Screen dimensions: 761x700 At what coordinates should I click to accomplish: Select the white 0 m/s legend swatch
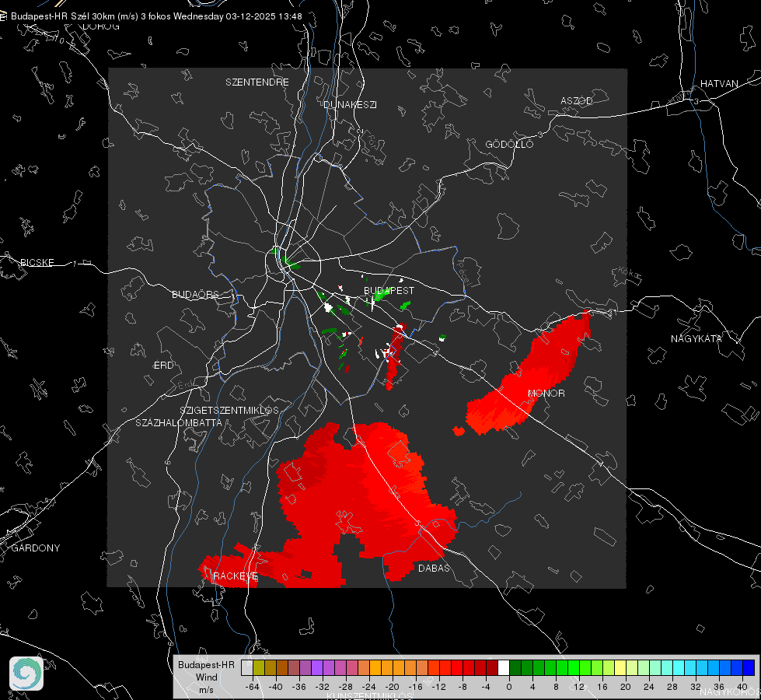(x=504, y=667)
